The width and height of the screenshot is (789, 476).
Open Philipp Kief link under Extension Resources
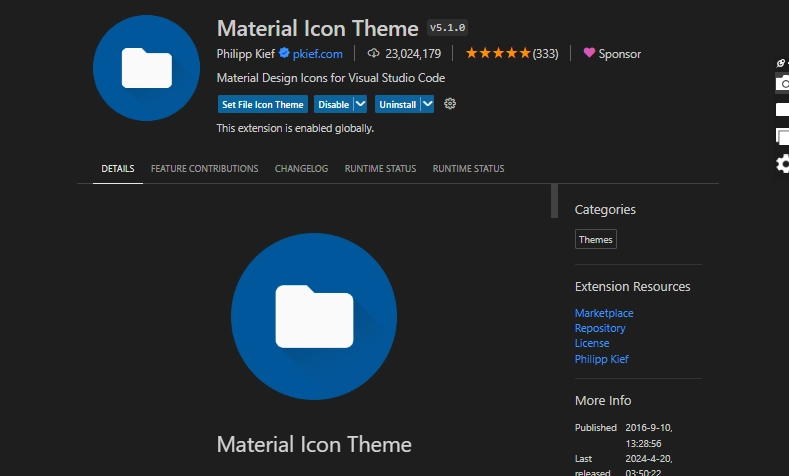601,359
